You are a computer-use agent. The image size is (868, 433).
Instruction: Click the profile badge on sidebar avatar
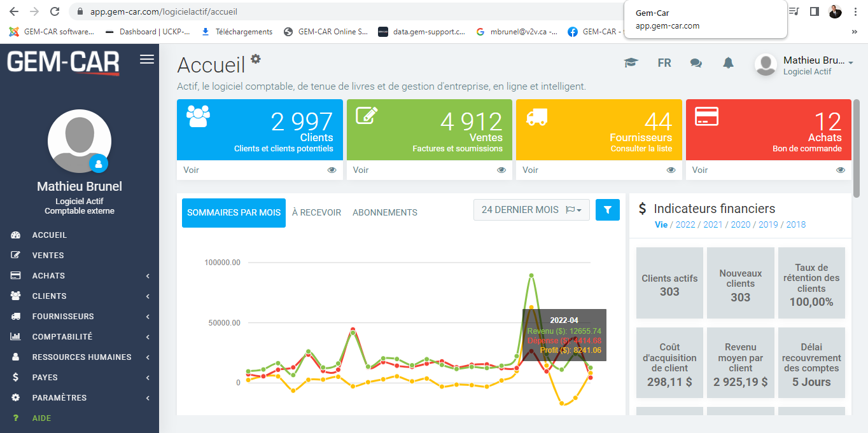[x=99, y=163]
